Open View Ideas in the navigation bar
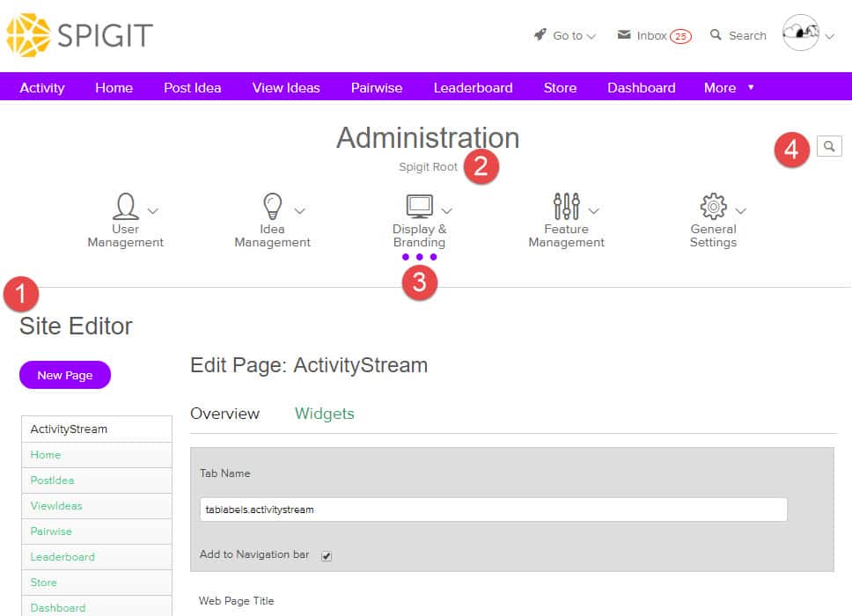 pyautogui.click(x=286, y=87)
